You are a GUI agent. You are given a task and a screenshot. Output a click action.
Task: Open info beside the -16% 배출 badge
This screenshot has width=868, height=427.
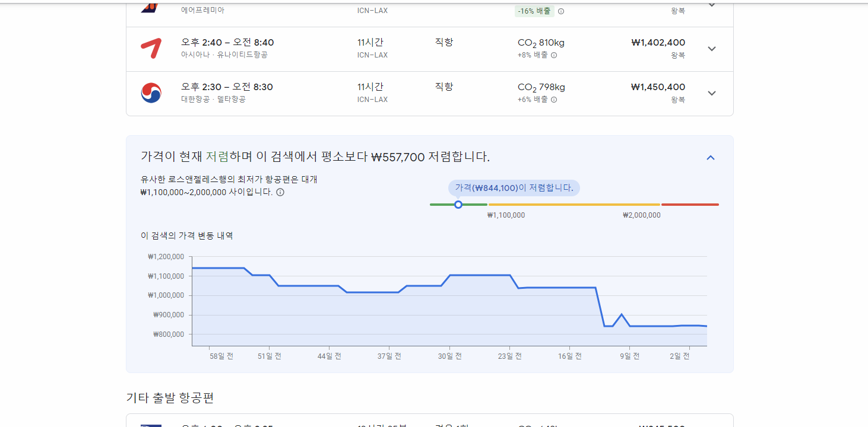560,11
